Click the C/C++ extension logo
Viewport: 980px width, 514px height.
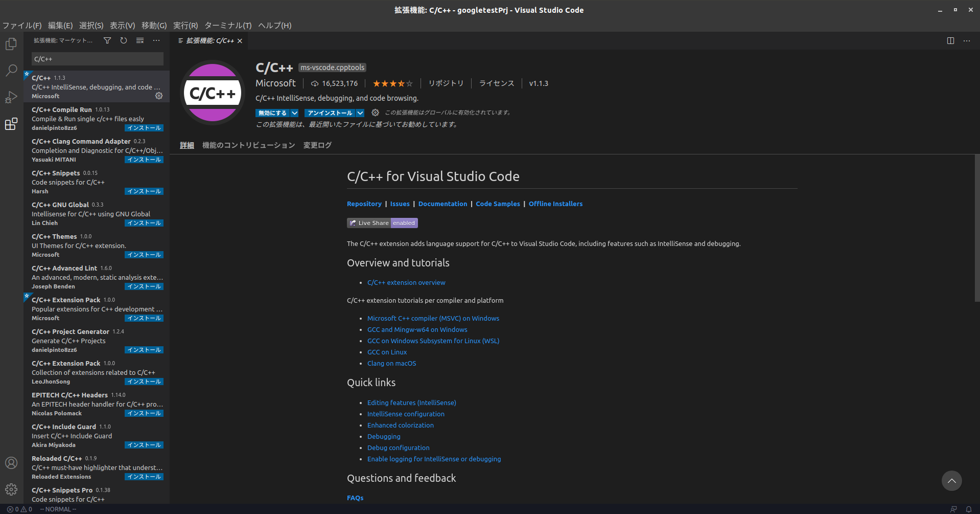point(213,93)
